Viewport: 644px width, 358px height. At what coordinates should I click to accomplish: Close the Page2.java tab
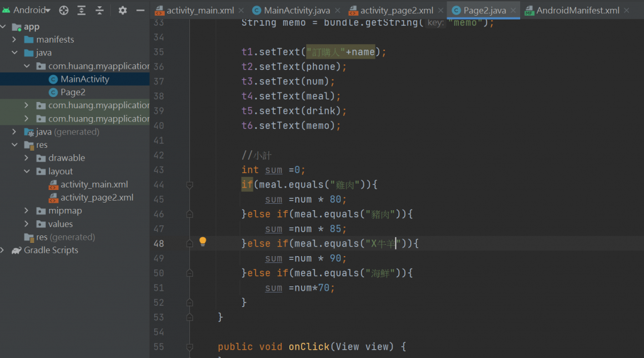point(513,10)
